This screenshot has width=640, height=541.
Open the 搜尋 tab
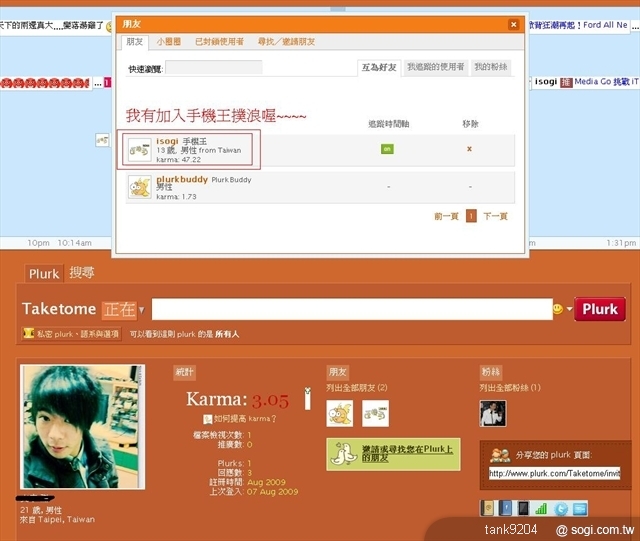[82, 273]
